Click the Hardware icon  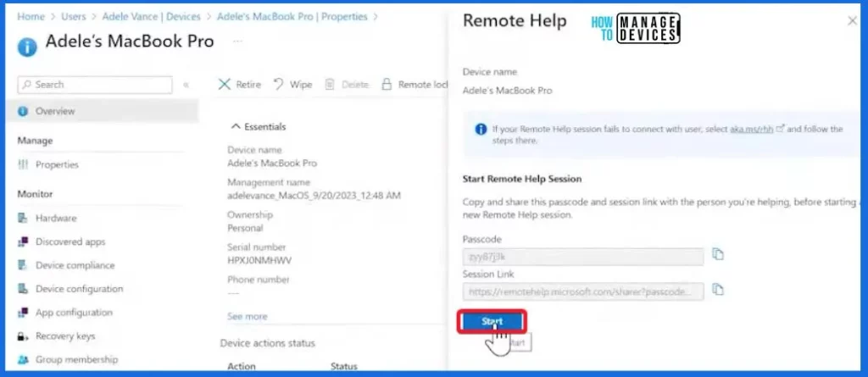point(23,218)
